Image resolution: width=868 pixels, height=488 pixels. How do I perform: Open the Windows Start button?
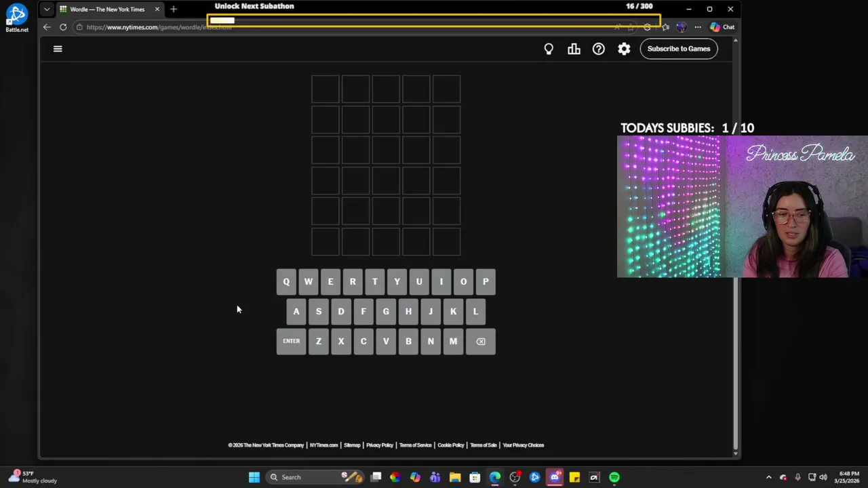click(254, 477)
